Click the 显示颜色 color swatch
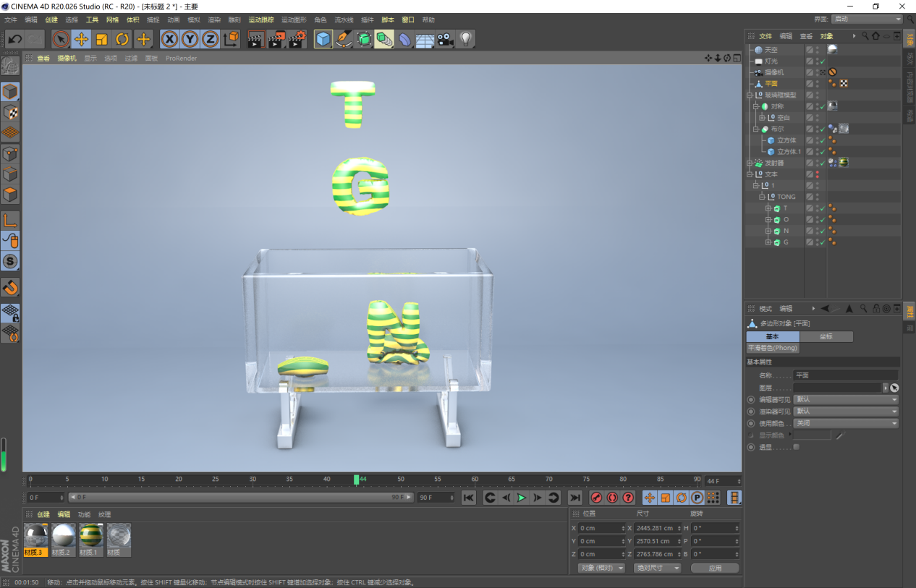Screen dimensions: 916x588 click(813, 435)
